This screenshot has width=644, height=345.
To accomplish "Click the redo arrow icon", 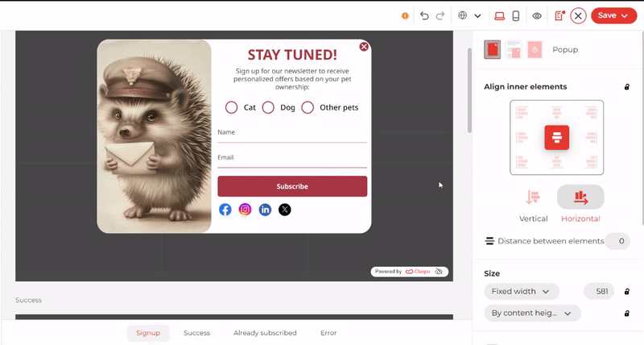I will click(x=440, y=15).
